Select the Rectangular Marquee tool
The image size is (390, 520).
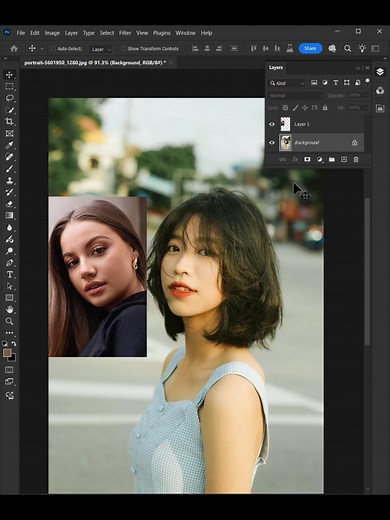(x=9, y=86)
